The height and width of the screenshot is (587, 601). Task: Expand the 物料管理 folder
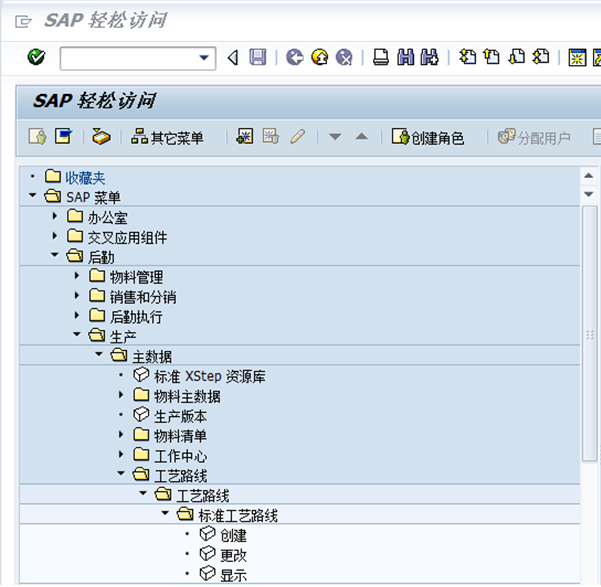coord(77,275)
